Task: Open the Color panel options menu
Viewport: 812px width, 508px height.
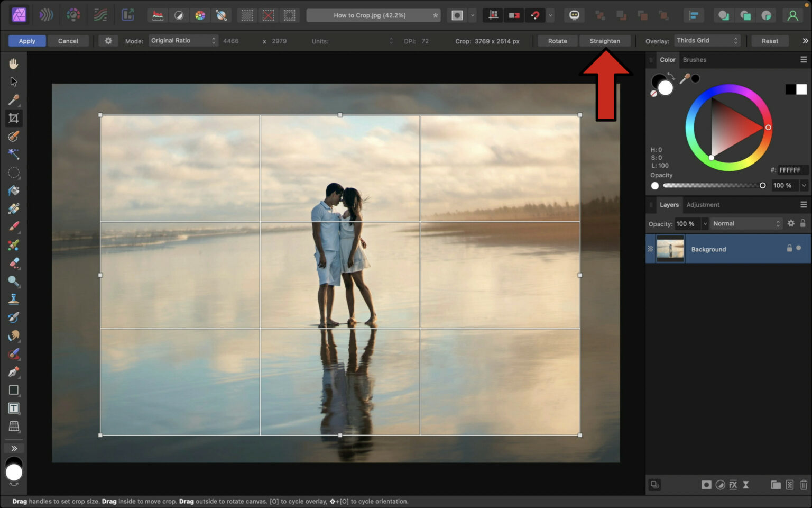Action: (x=804, y=60)
